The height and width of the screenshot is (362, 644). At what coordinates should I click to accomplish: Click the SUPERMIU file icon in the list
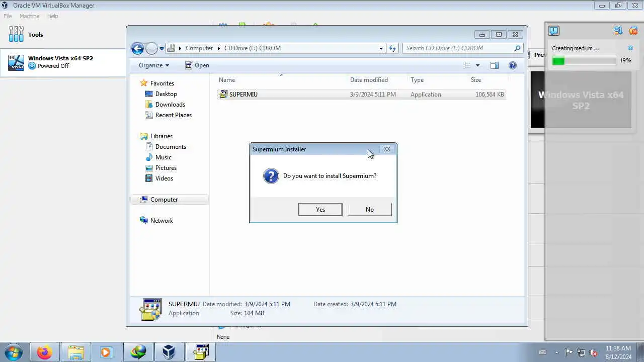coord(223,94)
